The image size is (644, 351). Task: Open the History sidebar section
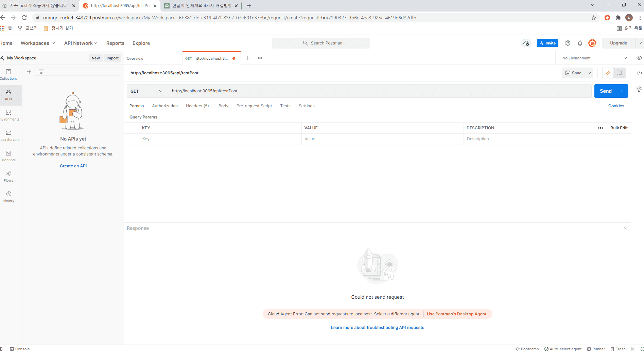pyautogui.click(x=8, y=197)
